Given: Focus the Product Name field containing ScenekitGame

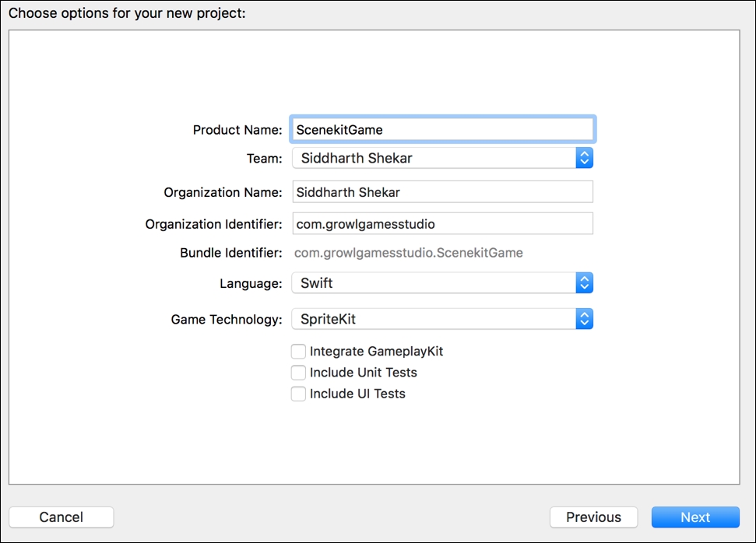Looking at the screenshot, I should coord(442,130).
